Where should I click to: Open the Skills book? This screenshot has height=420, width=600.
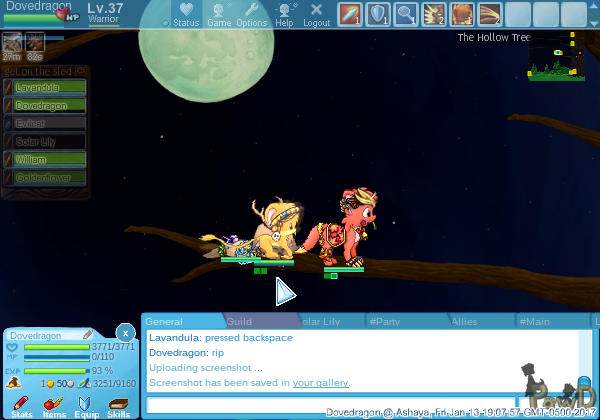pos(118,405)
